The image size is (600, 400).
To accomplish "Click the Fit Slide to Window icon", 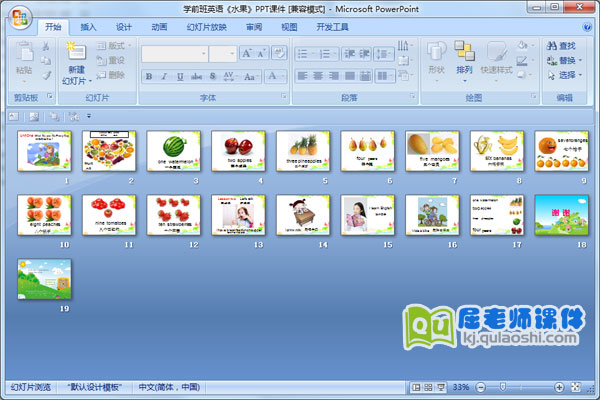I will (x=576, y=387).
